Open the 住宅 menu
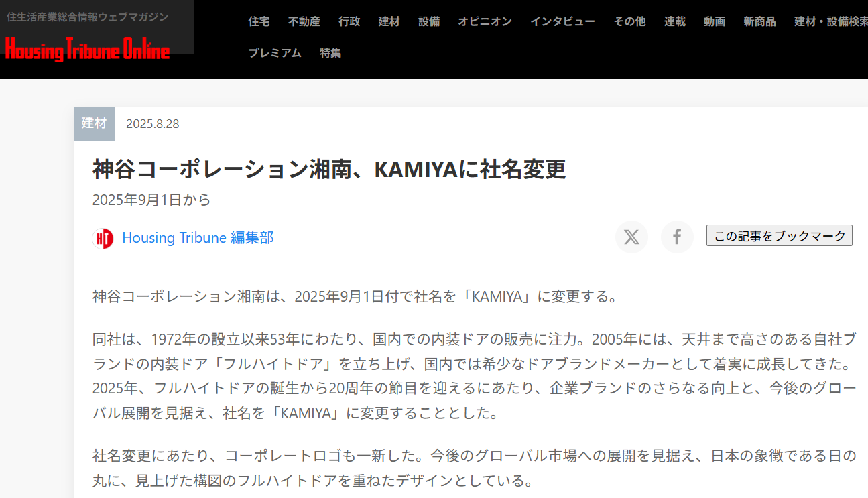868x498 pixels. pyautogui.click(x=259, y=21)
